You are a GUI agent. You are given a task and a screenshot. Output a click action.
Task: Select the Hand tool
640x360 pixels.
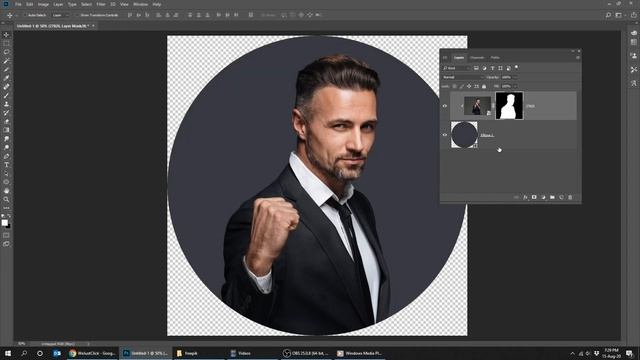click(6, 191)
